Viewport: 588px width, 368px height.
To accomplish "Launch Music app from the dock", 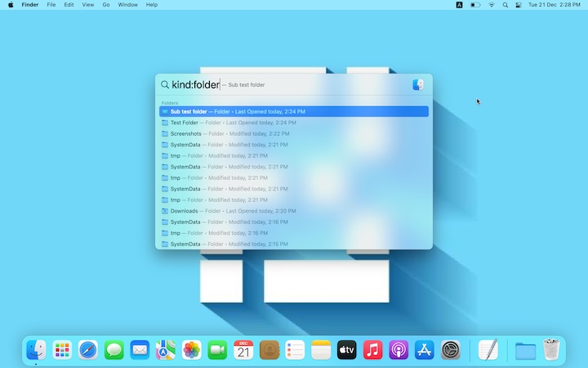I will pyautogui.click(x=372, y=350).
